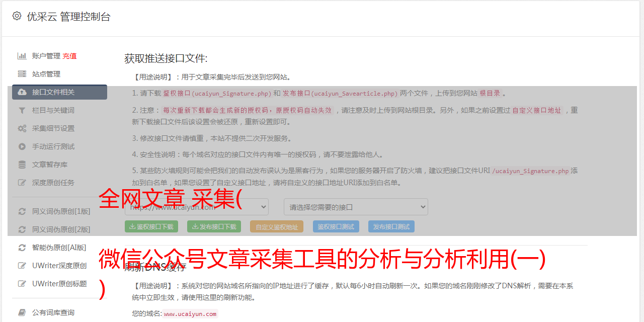Click the highlighted 自定义接口地址 text
The height and width of the screenshot is (322, 644).
click(537, 110)
